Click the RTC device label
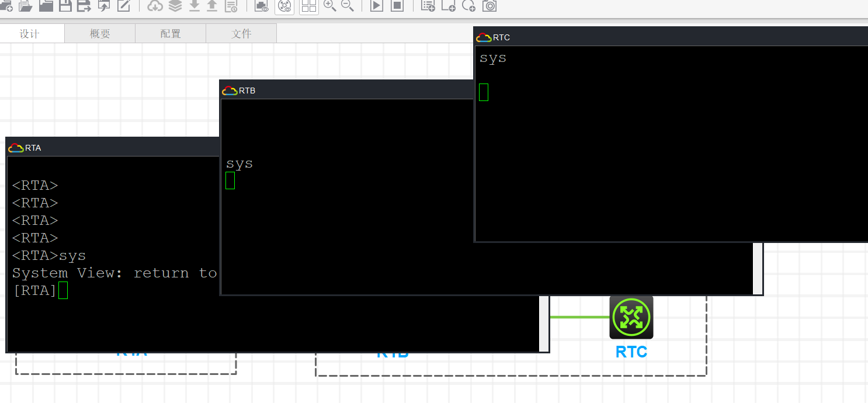This screenshot has width=868, height=403. point(631,352)
